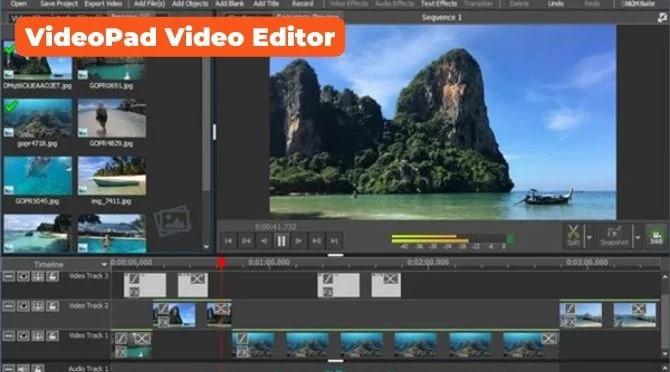This screenshot has width=670, height=372.
Task: Select the DMp6OUEAAO2ET.jpg thumbnail
Action: [x=38, y=62]
